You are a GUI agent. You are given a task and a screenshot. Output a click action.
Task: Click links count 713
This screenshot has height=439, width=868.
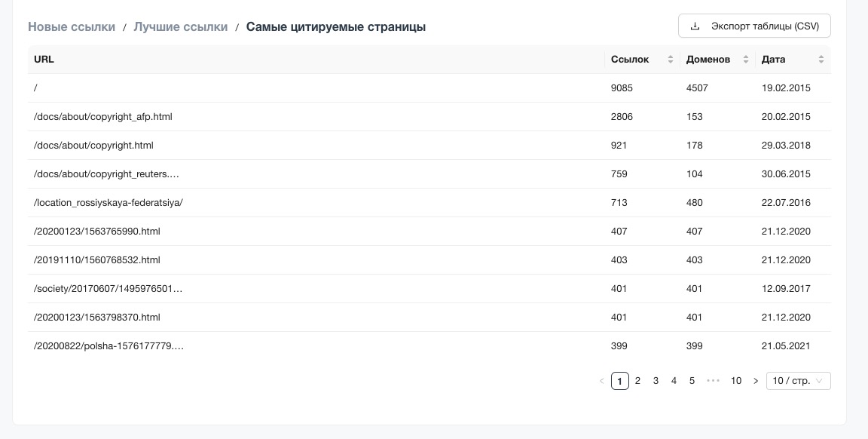pos(619,203)
